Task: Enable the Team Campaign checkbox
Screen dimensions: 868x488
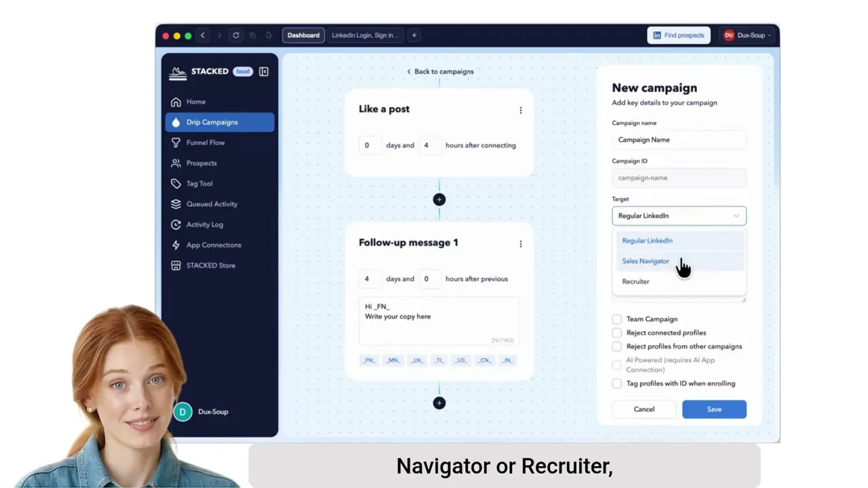Action: click(x=616, y=319)
